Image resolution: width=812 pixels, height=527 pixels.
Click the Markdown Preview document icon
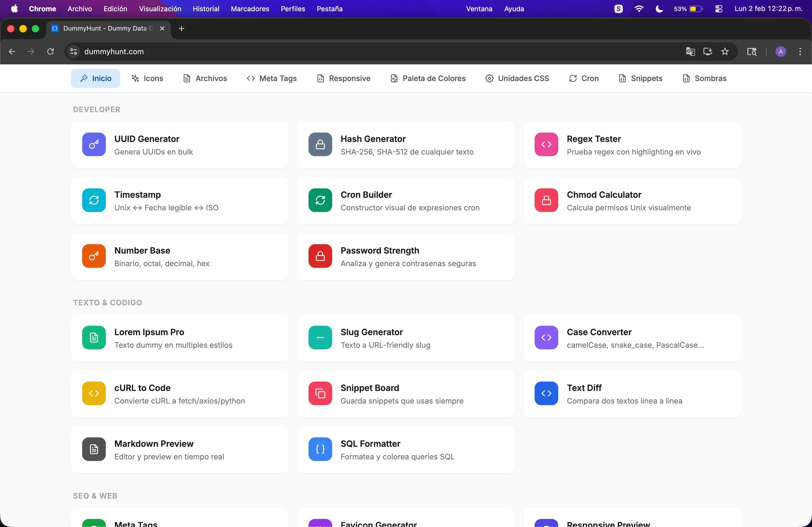tap(93, 449)
